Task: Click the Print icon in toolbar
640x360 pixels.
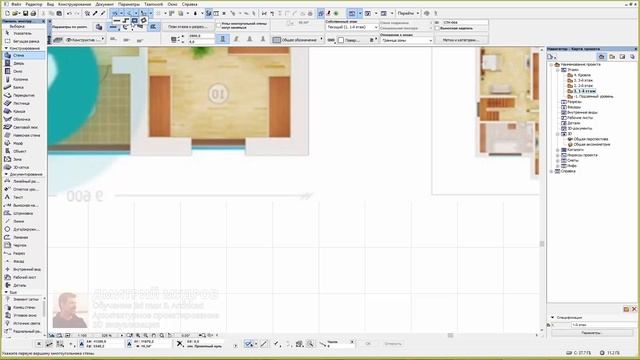Action: point(33,13)
